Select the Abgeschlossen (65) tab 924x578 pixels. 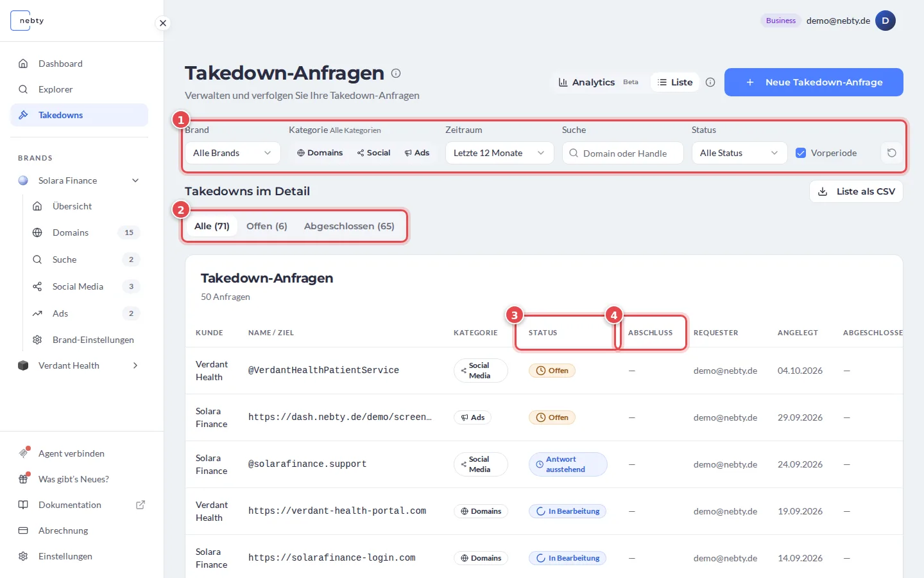[349, 226]
